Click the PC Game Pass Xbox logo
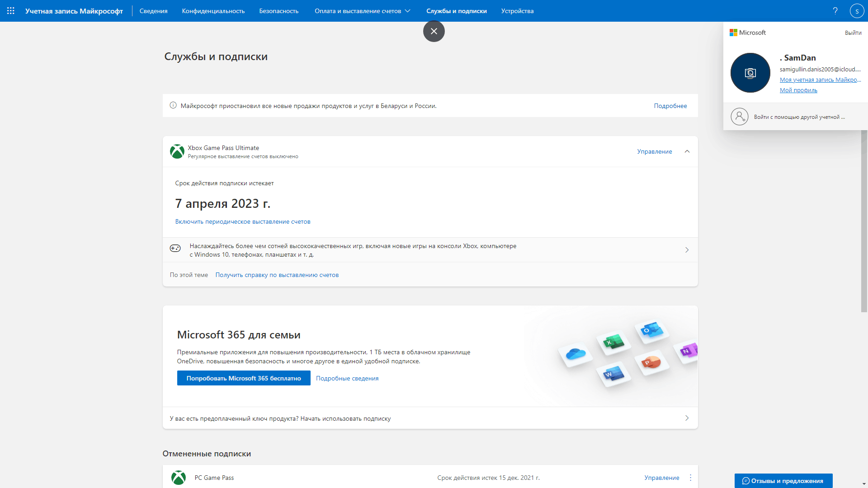The width and height of the screenshot is (868, 488). (179, 478)
